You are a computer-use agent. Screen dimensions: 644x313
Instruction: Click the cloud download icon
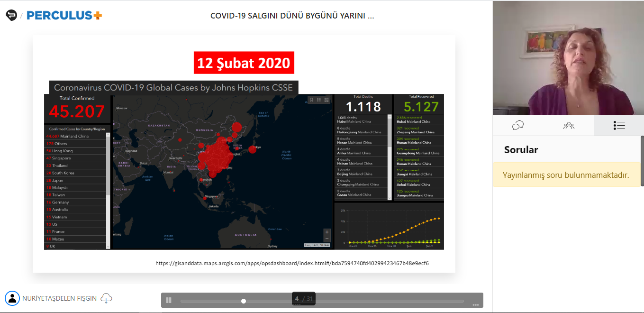[107, 298]
